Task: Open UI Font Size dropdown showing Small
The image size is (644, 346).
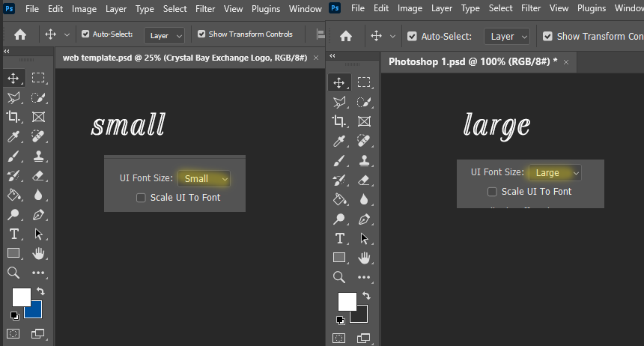Action: [204, 179]
